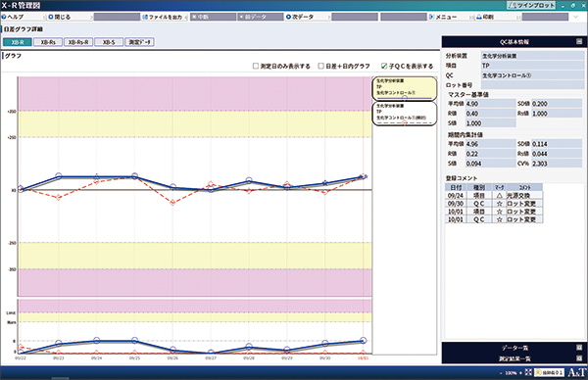Open the XB-S tab

[109, 42]
